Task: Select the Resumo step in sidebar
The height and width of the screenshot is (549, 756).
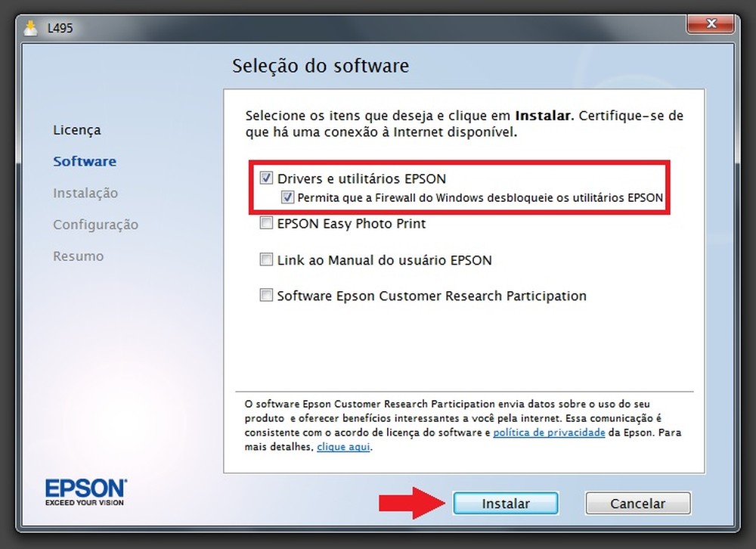Action: (78, 256)
